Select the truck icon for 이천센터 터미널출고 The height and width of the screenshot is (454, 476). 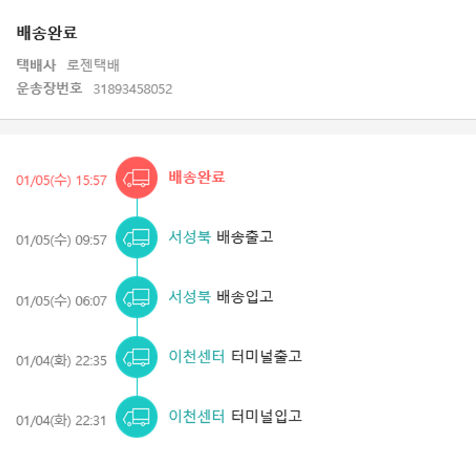[136, 357]
